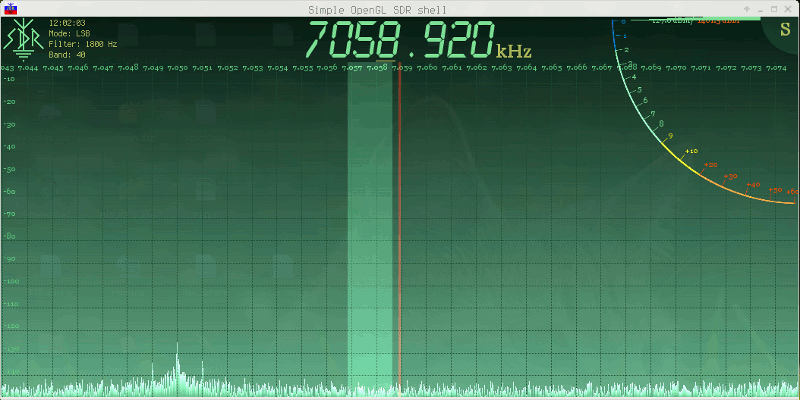The image size is (800, 400).
Task: Click the red tuning marker line
Action: pos(399,230)
